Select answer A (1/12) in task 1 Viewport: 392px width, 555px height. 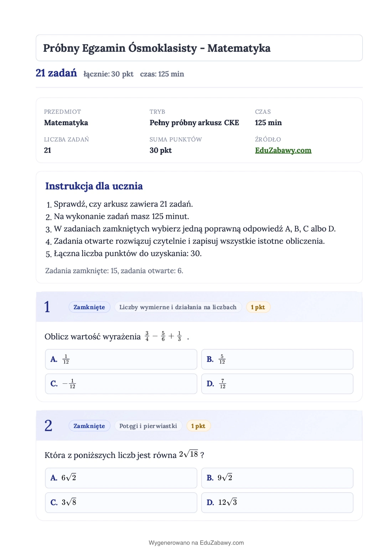[x=121, y=359]
